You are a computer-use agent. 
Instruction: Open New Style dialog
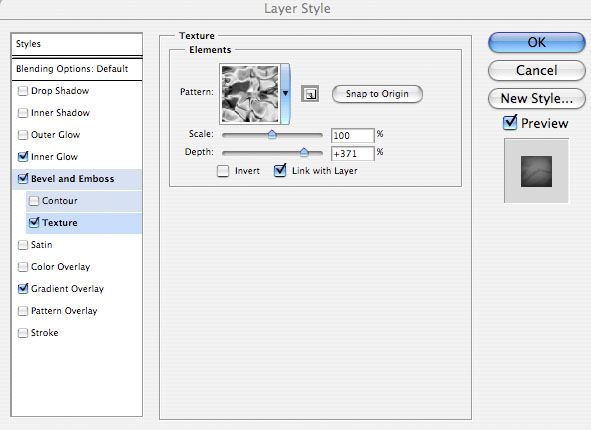pos(536,98)
